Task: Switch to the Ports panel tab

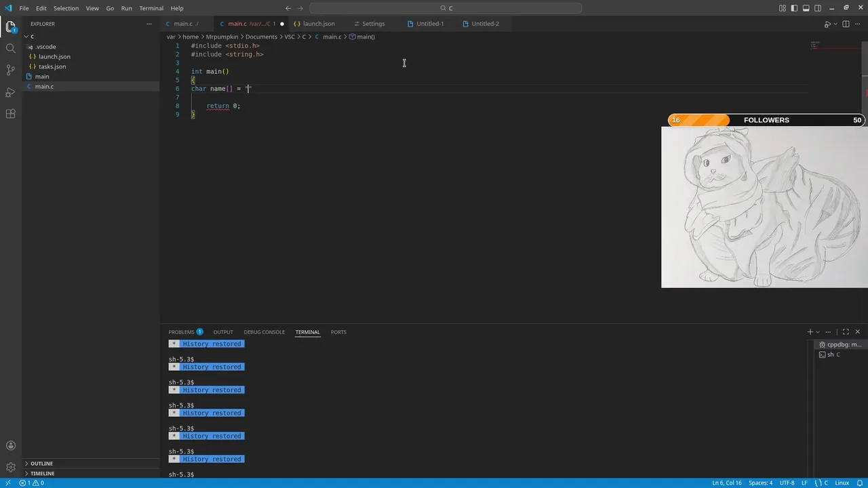Action: point(338,332)
